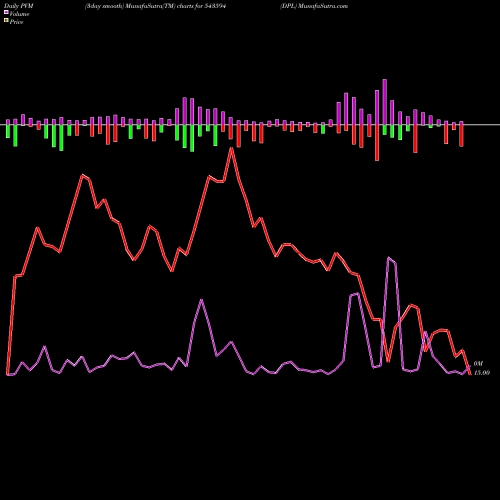Select the Price legend label
Screen dimensions: 500x500
pos(16,22)
